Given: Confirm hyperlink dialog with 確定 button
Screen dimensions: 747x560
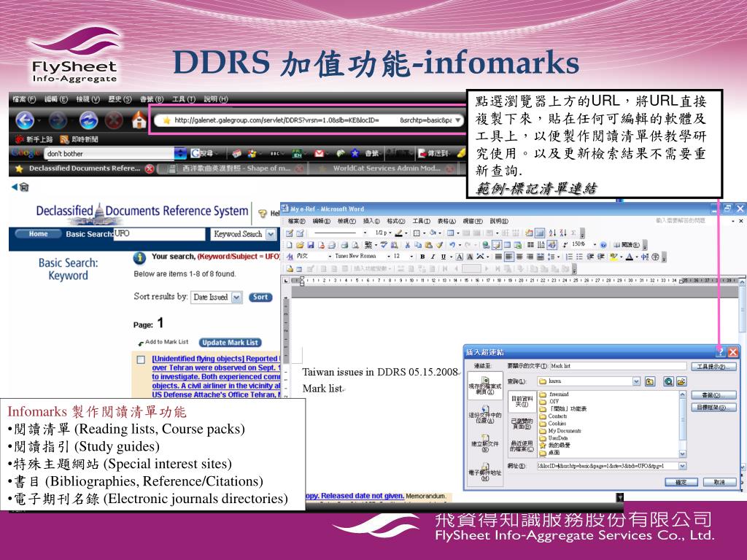Looking at the screenshot, I should tap(681, 483).
